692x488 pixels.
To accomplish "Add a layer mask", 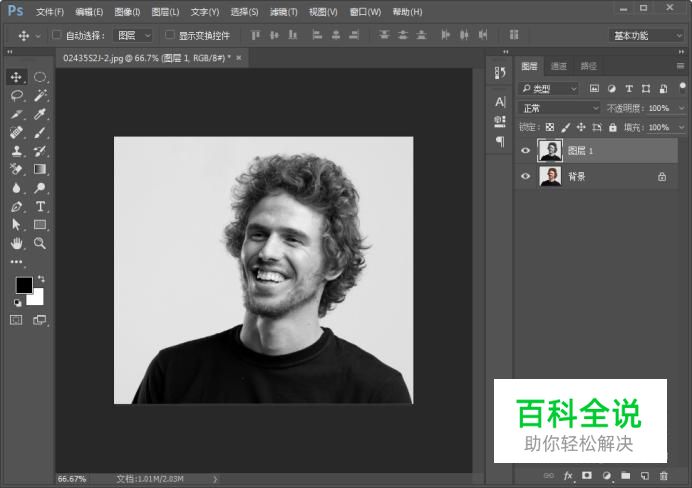I will 587,475.
